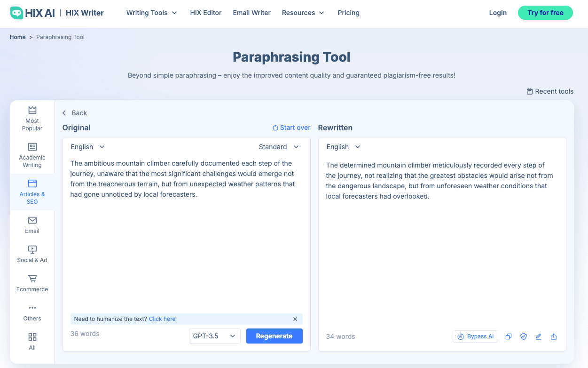Open Email tools from the sidebar
Viewport: 588px width, 368px height.
[32, 224]
